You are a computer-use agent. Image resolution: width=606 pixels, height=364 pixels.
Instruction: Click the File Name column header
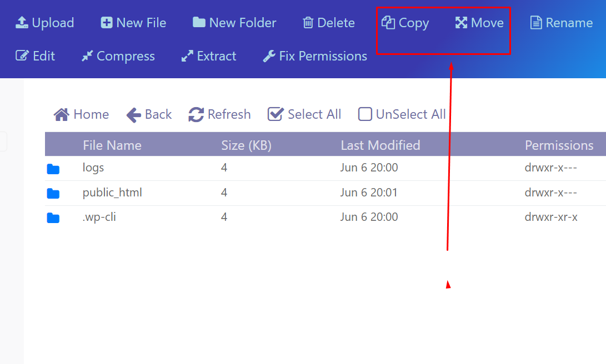112,145
